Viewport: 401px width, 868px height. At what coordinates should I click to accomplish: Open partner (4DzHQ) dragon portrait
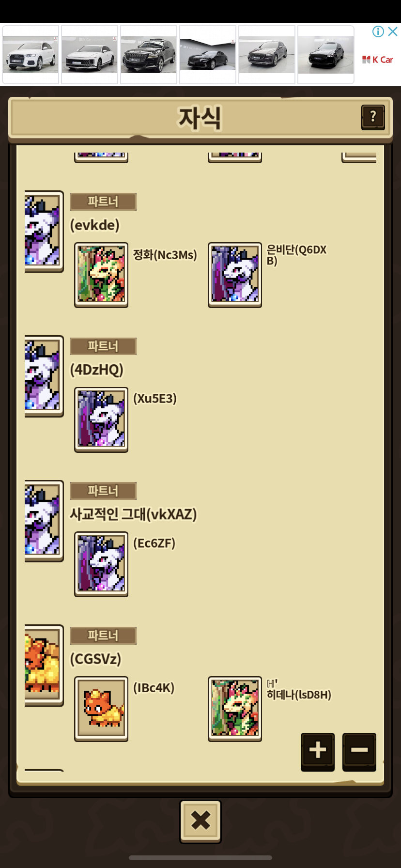(44, 376)
